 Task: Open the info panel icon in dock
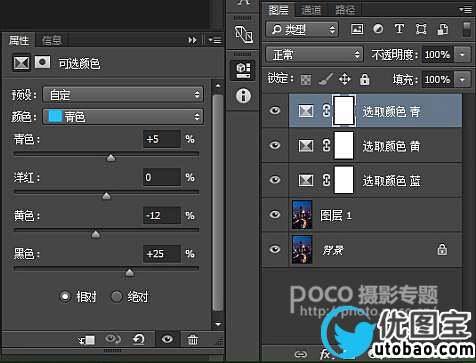click(x=243, y=96)
